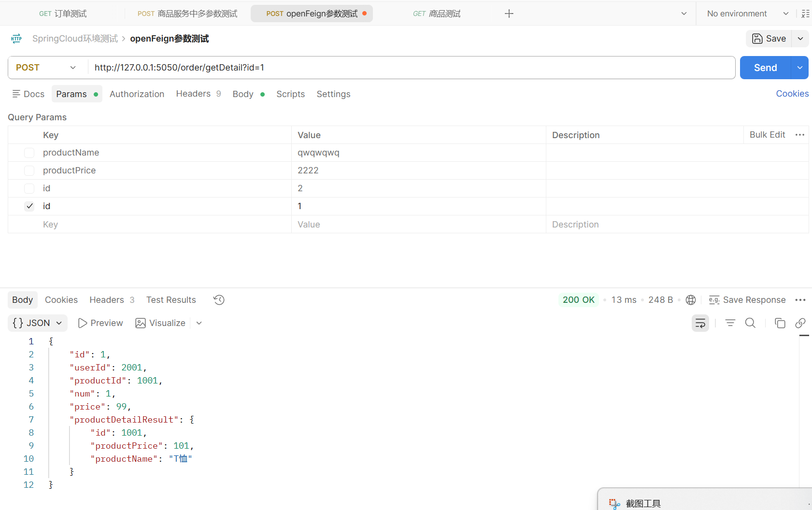812x510 pixels.
Task: Switch to Visualize view of response
Action: [x=161, y=323]
